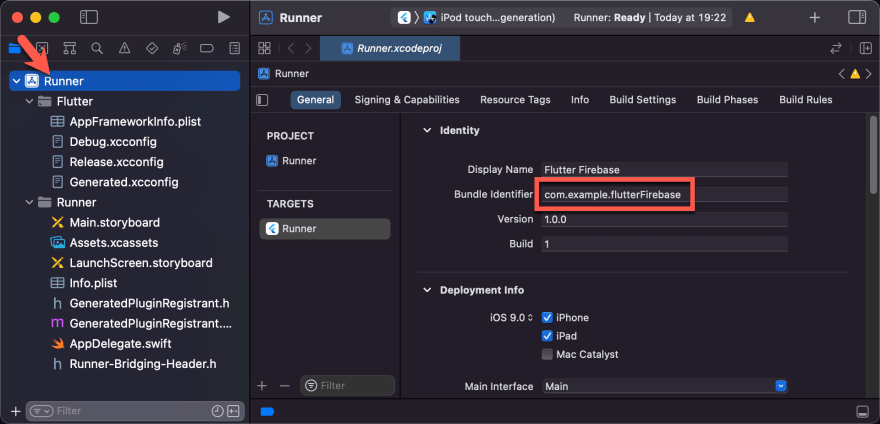Show source-controlled files filter icon
The height and width of the screenshot is (424, 880).
233,411
